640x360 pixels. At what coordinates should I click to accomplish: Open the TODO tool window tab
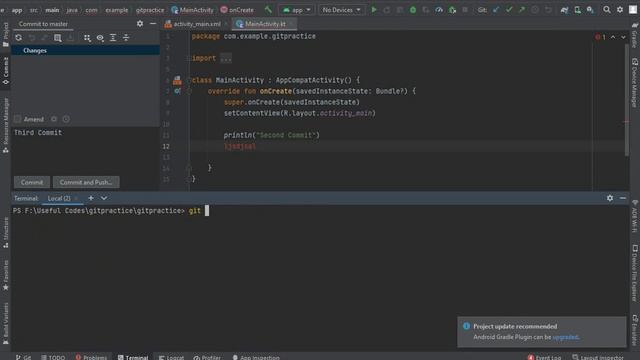coord(53,357)
